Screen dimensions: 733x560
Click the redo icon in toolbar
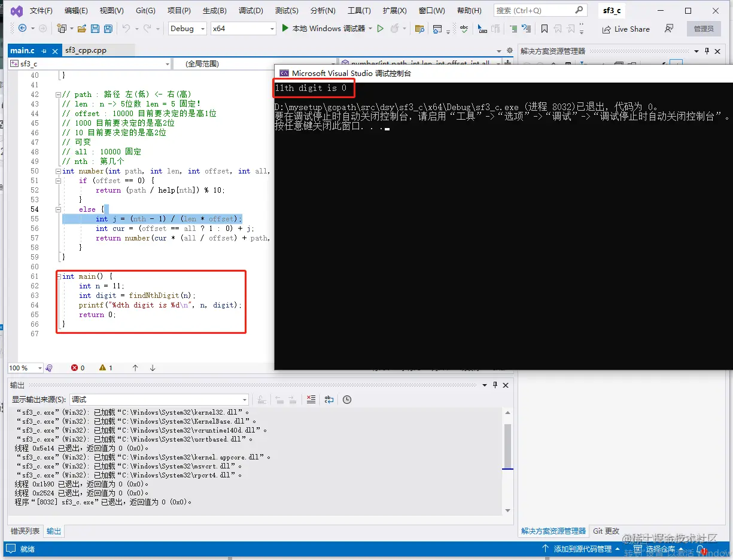tap(148, 28)
